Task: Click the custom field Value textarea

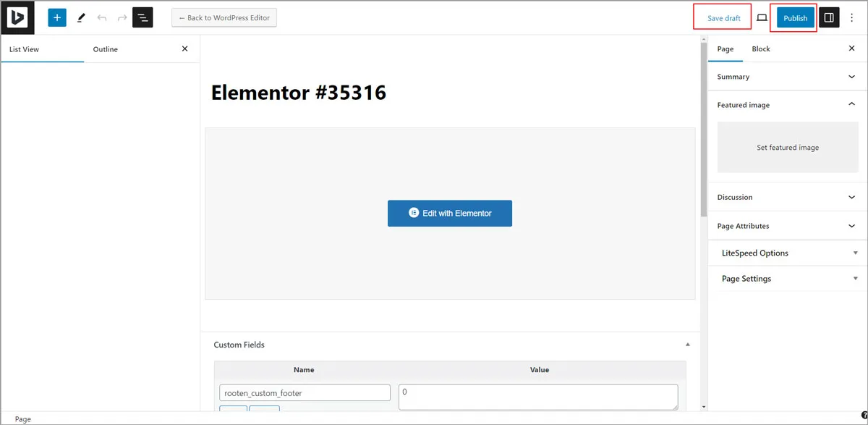Action: coord(538,397)
